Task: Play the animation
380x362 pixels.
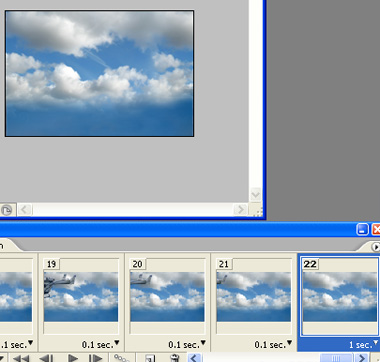Action: tap(73, 358)
